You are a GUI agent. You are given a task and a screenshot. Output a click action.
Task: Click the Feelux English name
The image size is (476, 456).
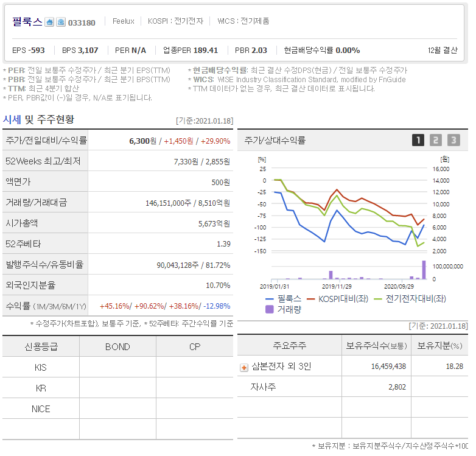click(123, 21)
